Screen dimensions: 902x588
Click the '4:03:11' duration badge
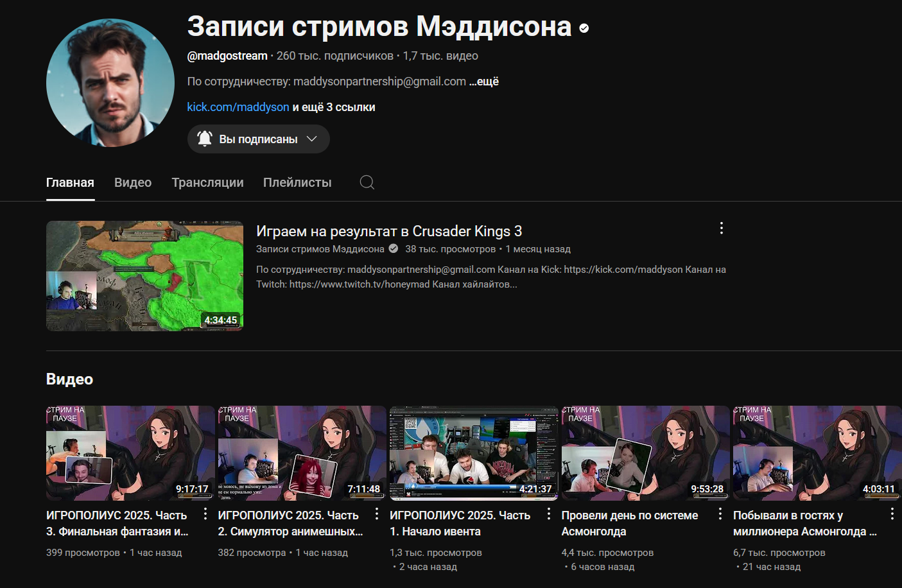click(x=879, y=489)
